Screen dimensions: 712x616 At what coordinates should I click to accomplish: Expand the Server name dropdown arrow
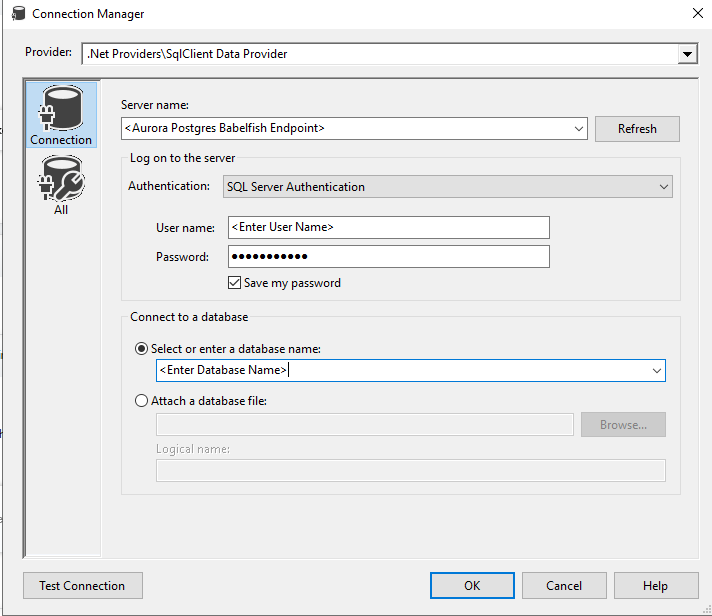[x=578, y=128]
